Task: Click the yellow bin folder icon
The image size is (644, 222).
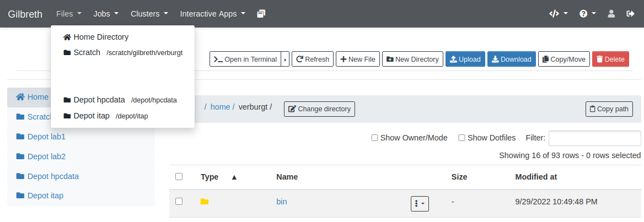Action: [x=205, y=202]
